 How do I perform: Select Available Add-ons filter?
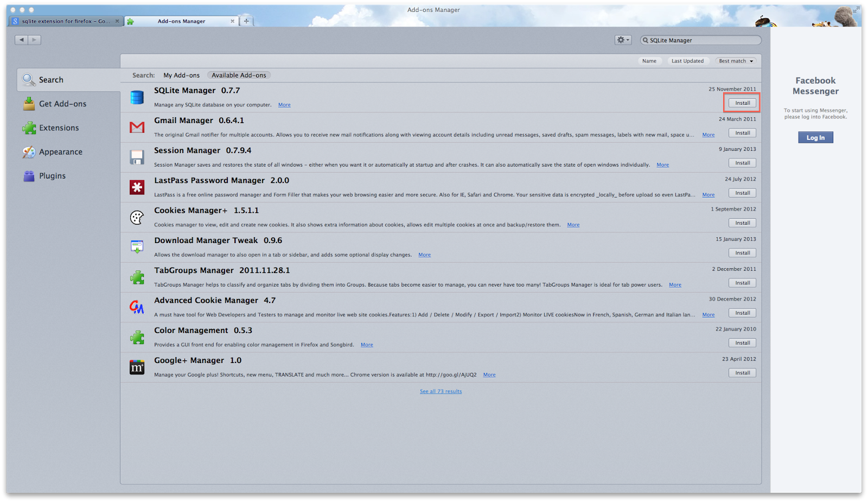pos(239,75)
